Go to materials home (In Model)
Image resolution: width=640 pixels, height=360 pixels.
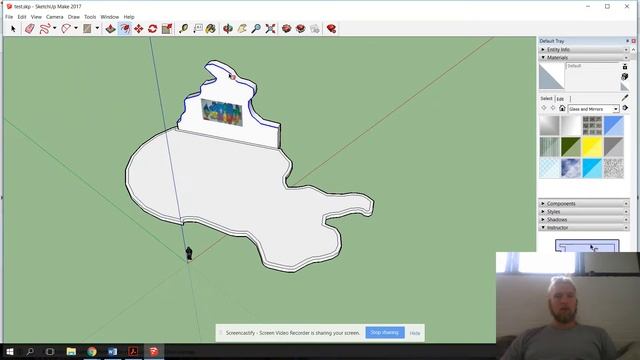(562, 109)
